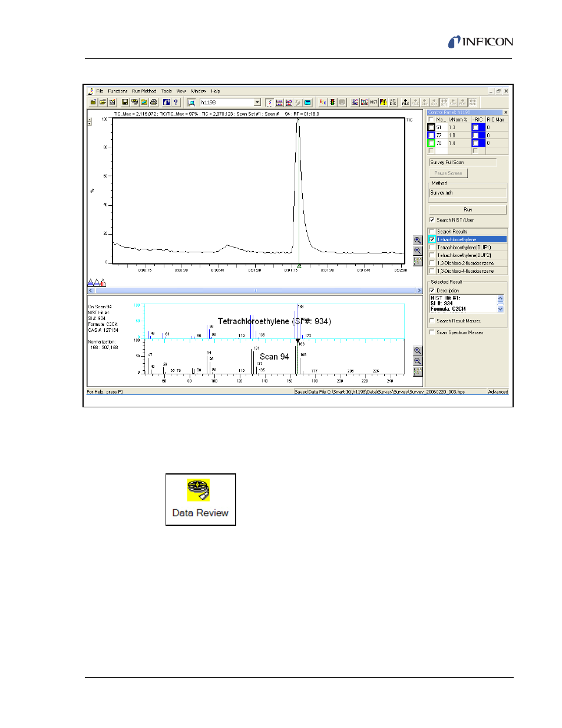Click Advanced in the status bar
The width and height of the screenshot is (562, 728).
pyautogui.click(x=498, y=392)
